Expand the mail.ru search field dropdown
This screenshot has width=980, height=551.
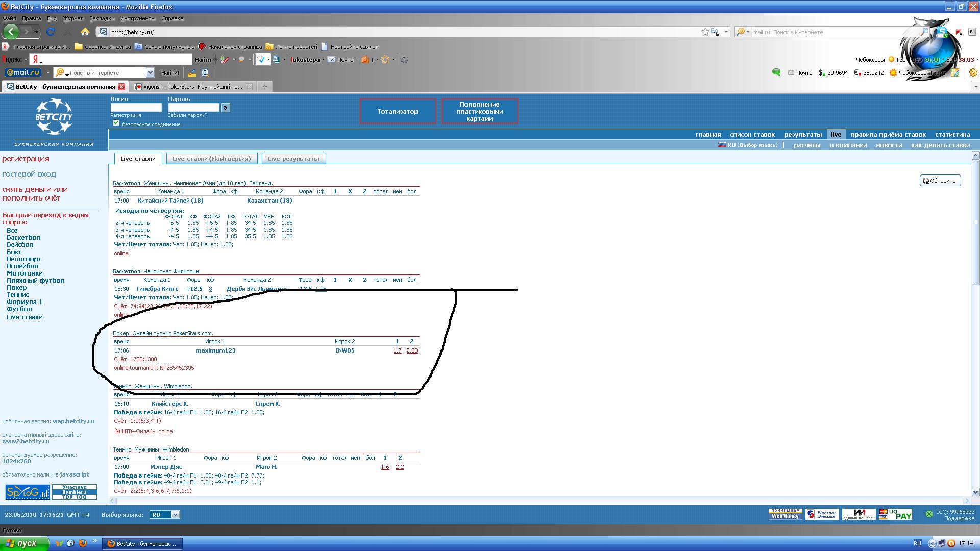tap(150, 73)
